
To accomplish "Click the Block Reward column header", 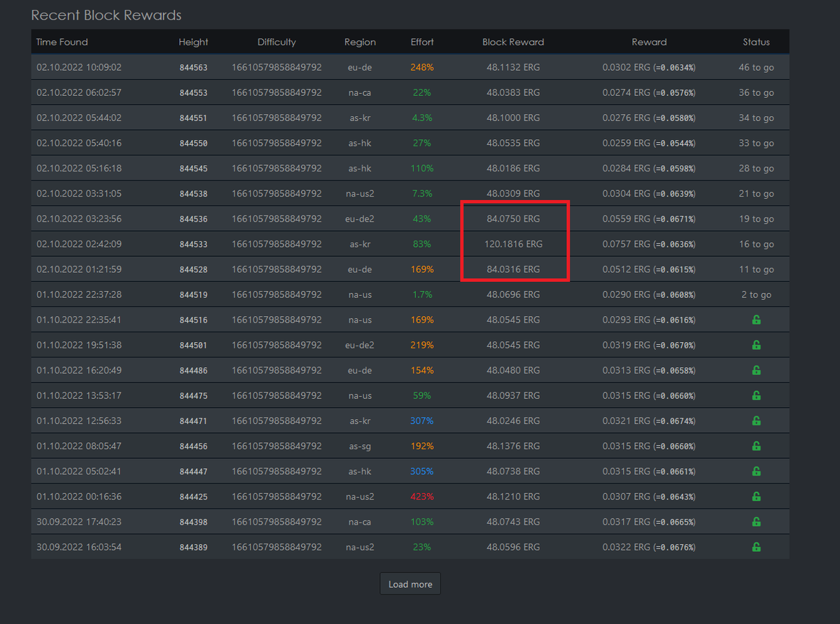I will click(x=513, y=42).
